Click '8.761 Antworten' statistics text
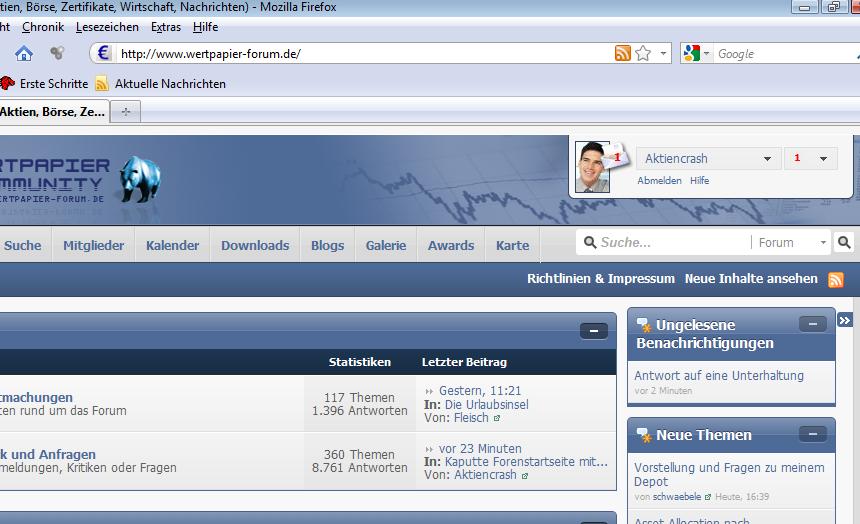The width and height of the screenshot is (860, 524). [x=360, y=468]
